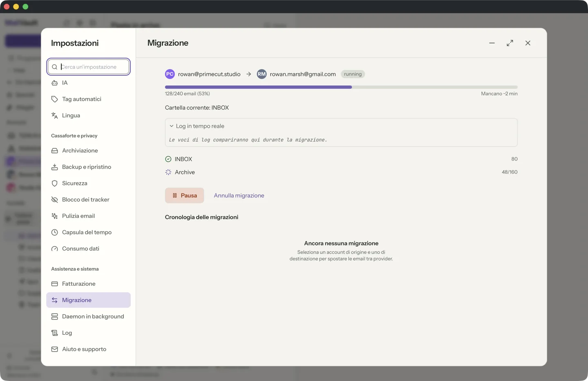
Task: Click the Blocco dei tracker eye-off icon
Action: coord(54,200)
